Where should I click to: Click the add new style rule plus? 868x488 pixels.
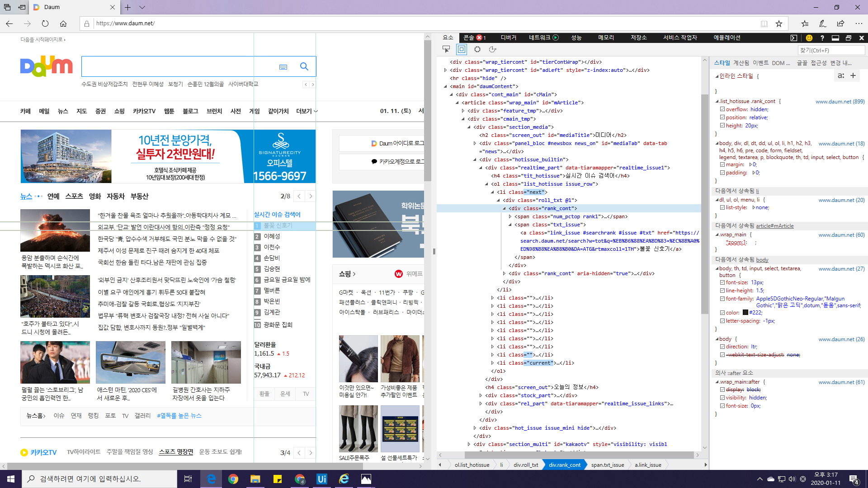(x=853, y=76)
